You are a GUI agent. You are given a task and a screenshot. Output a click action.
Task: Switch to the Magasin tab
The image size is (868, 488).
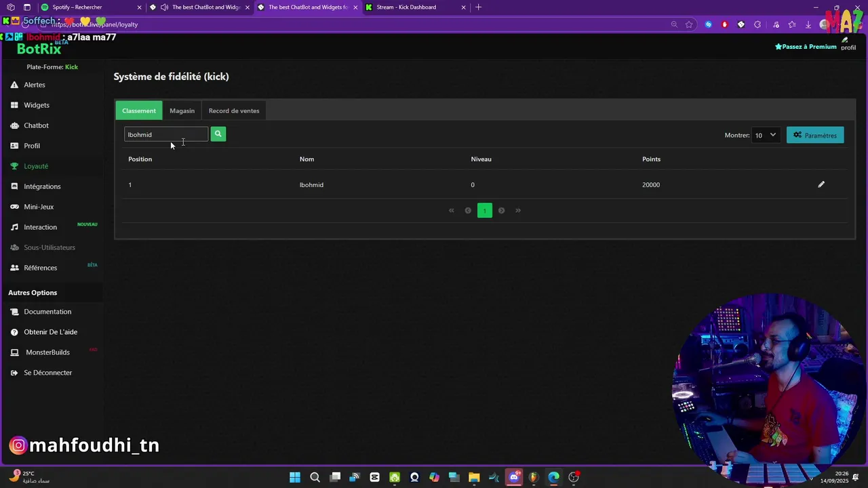pos(182,110)
